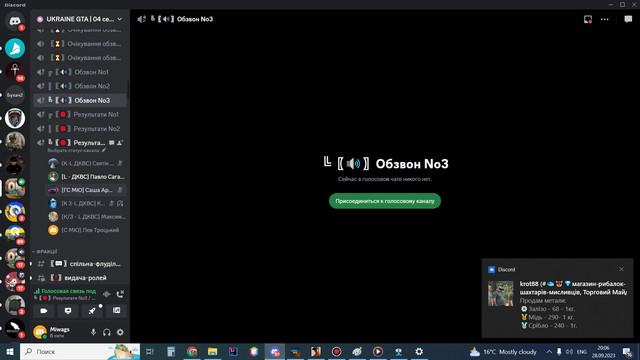This screenshot has width=640, height=360.
Task: Edit channel status pencil icon
Action: point(104,150)
